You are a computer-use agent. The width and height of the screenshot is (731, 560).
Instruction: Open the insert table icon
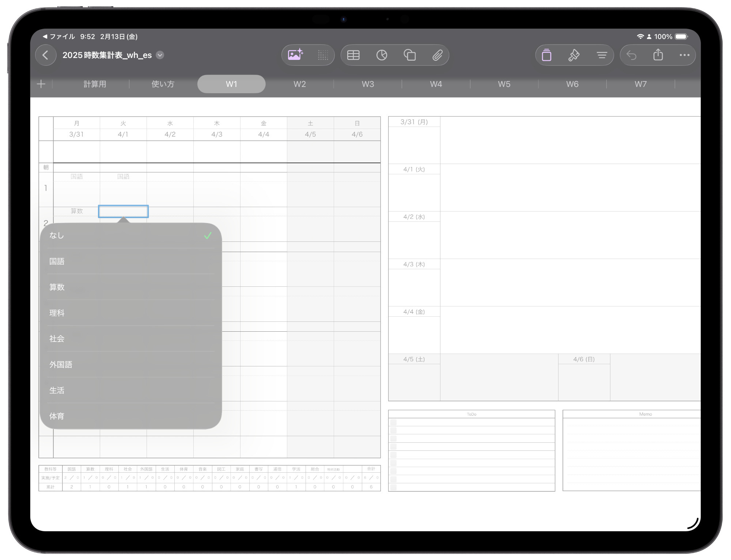pos(353,55)
